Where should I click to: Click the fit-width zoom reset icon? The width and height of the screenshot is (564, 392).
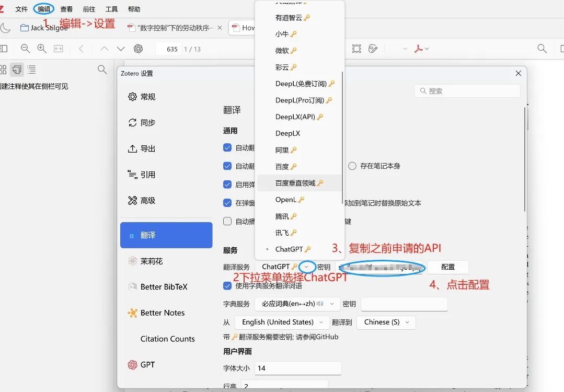58,49
